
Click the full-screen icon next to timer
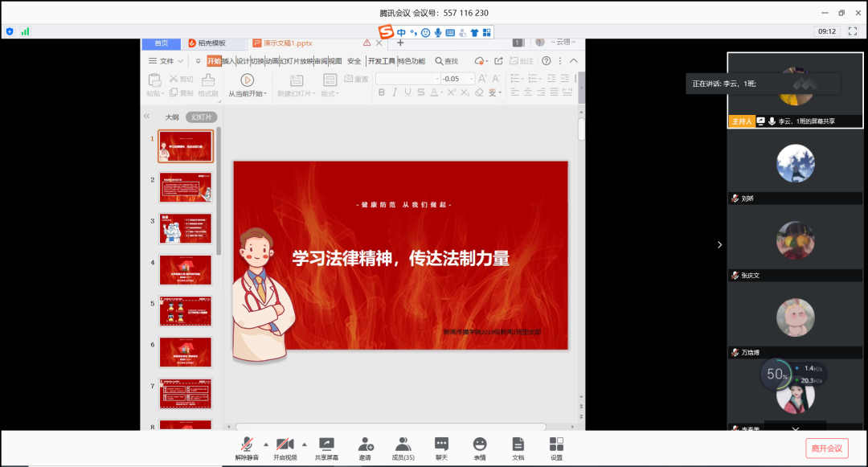[x=853, y=31]
